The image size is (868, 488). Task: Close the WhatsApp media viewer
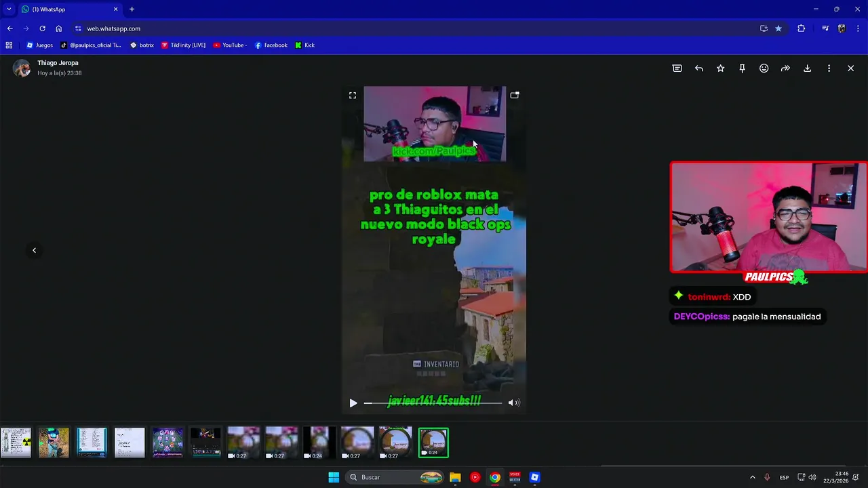(x=850, y=68)
